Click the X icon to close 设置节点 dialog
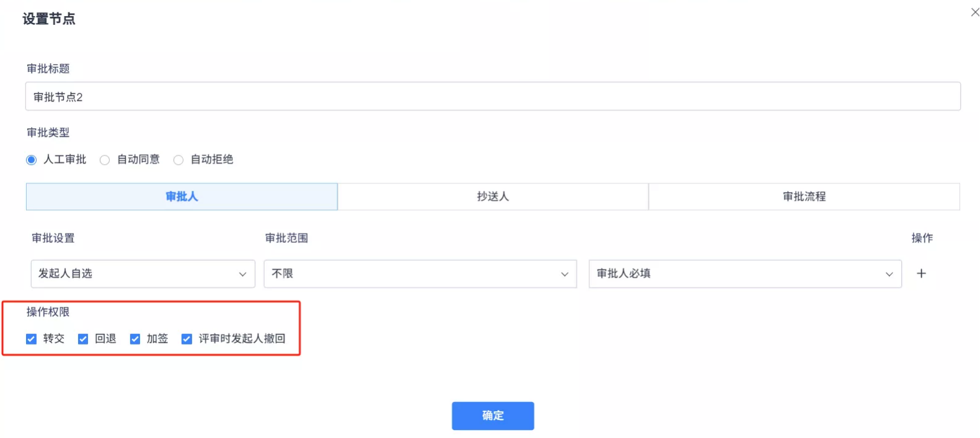 point(975,11)
